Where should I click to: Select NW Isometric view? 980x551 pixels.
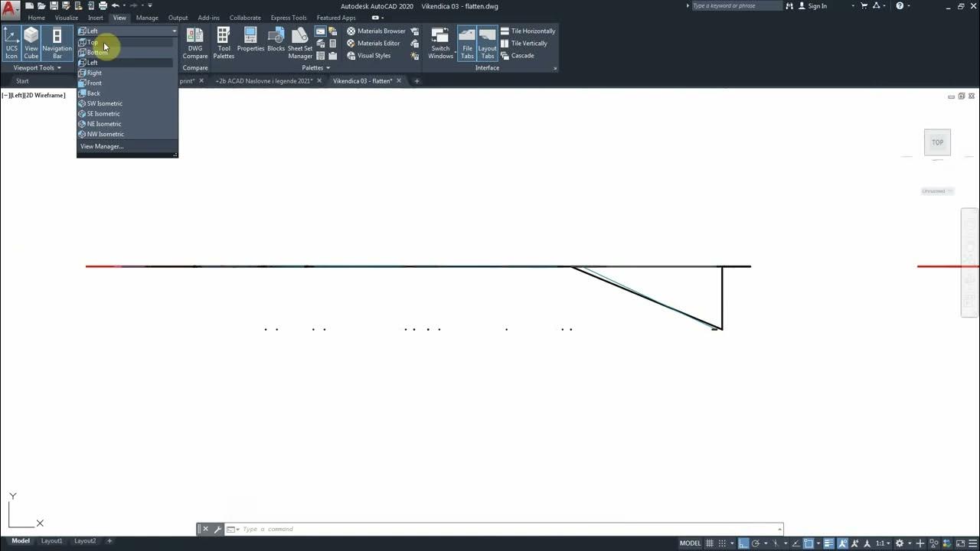point(126,134)
